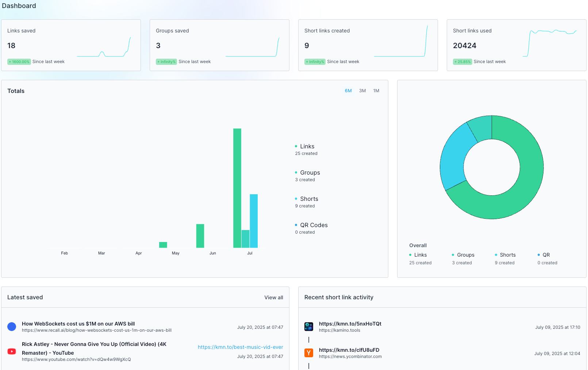Open the kmn.to/5nxHoTQt short link

coord(350,324)
